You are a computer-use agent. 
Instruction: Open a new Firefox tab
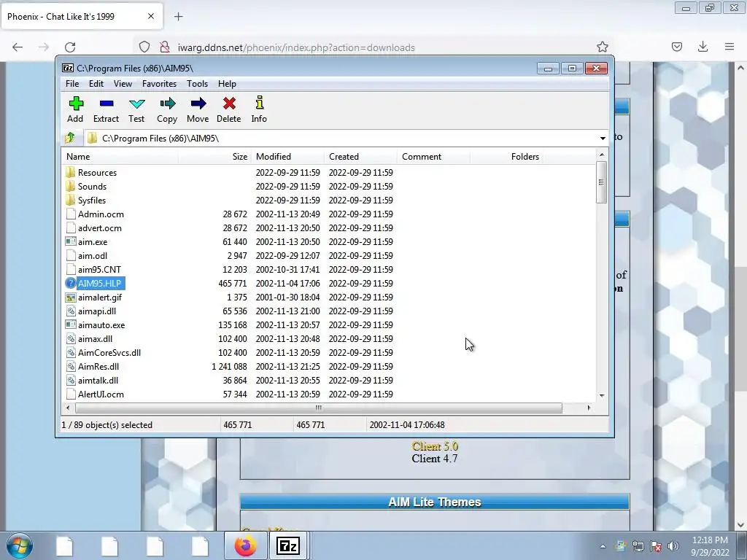click(178, 17)
